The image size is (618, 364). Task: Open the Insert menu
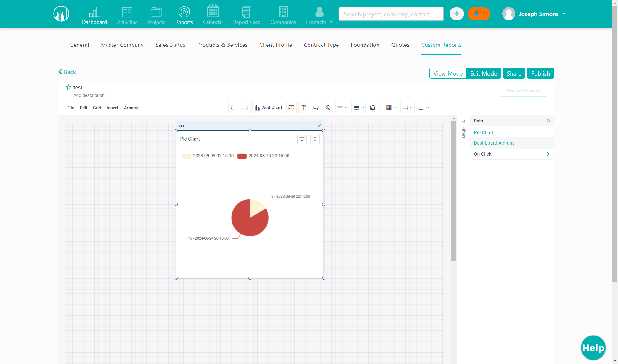click(113, 108)
